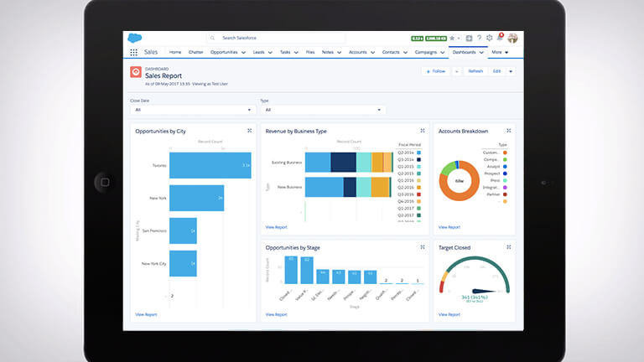Open the notifications bell
The image size is (644, 362).
(x=501, y=38)
